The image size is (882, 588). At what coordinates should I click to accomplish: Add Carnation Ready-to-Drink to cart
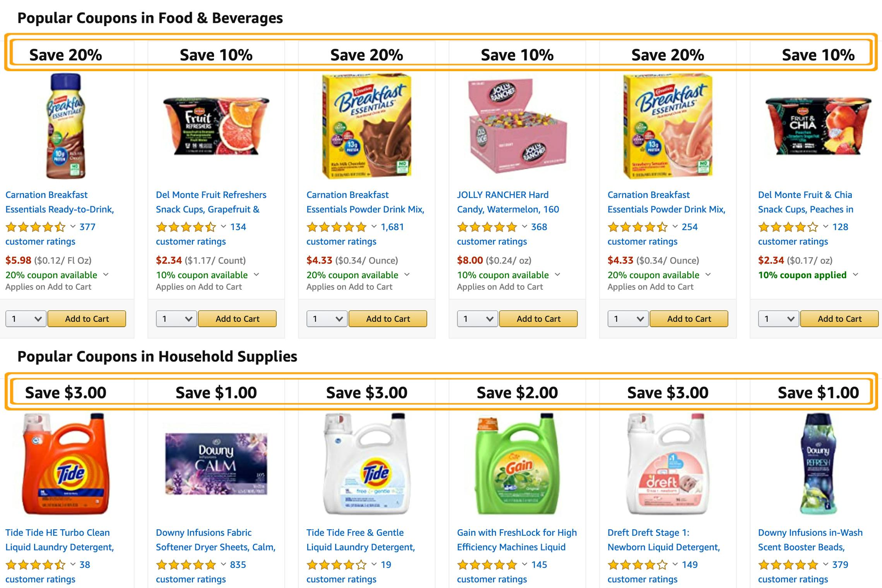(x=87, y=319)
